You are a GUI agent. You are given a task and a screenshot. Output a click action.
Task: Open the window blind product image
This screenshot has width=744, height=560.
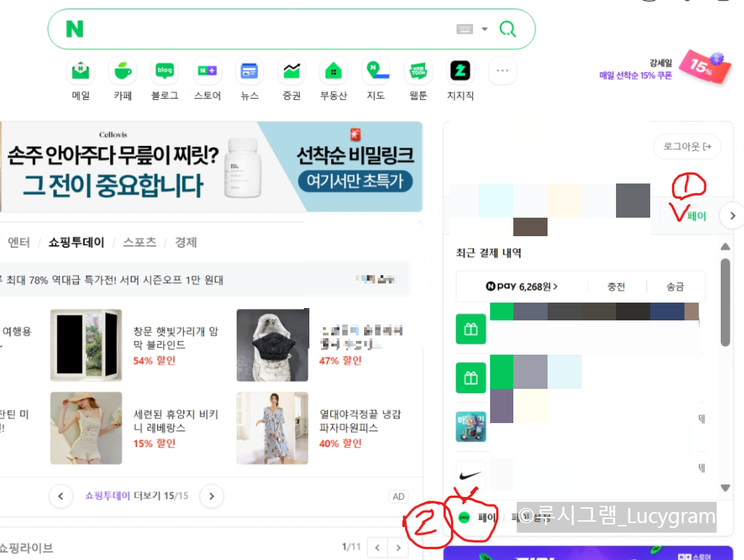[86, 345]
